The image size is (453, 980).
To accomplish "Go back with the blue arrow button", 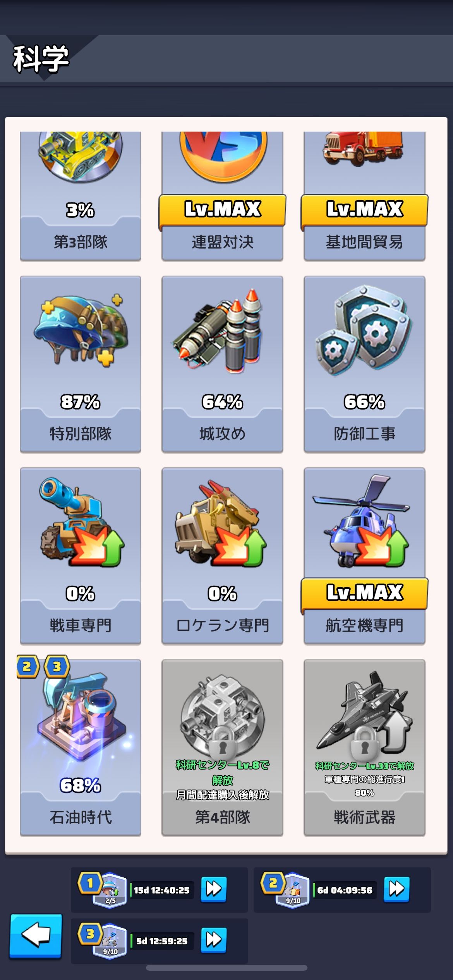I will pyautogui.click(x=36, y=936).
